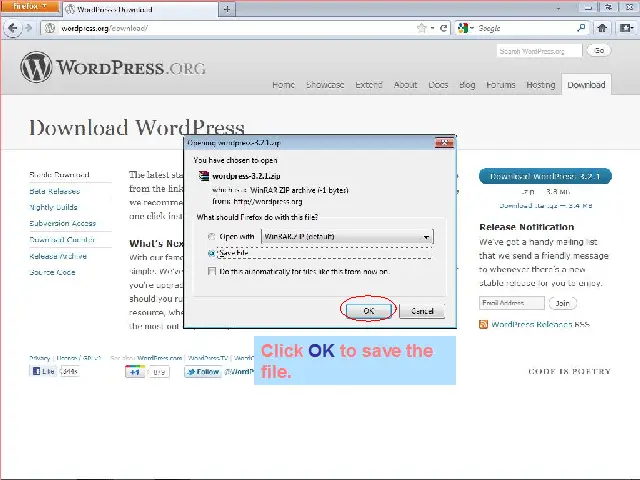640x480 pixels.
Task: Open the Blog navigation tab
Action: 467,85
